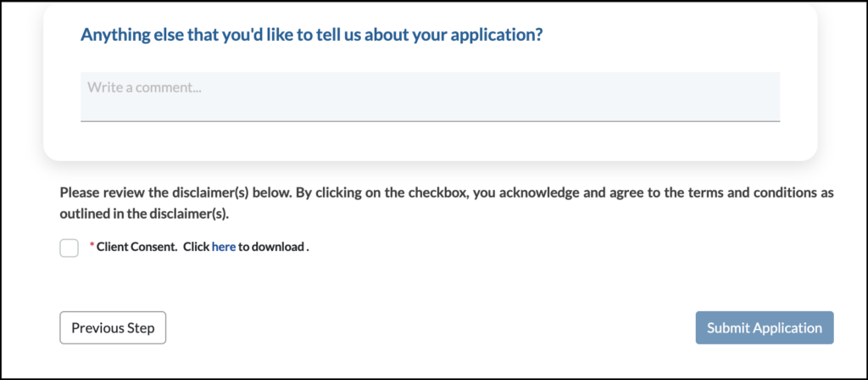
Task: Focus the "Write a comment..." text field
Action: [430, 97]
